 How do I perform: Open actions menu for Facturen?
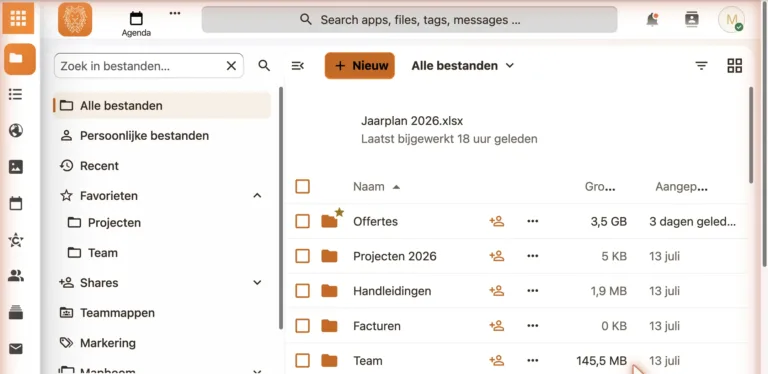point(532,326)
